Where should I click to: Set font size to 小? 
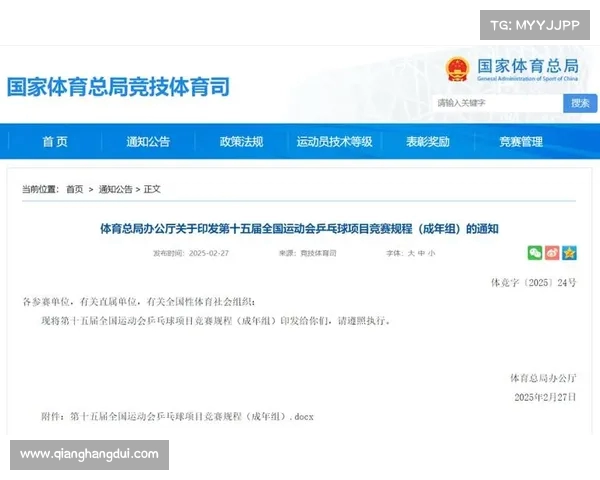432,253
